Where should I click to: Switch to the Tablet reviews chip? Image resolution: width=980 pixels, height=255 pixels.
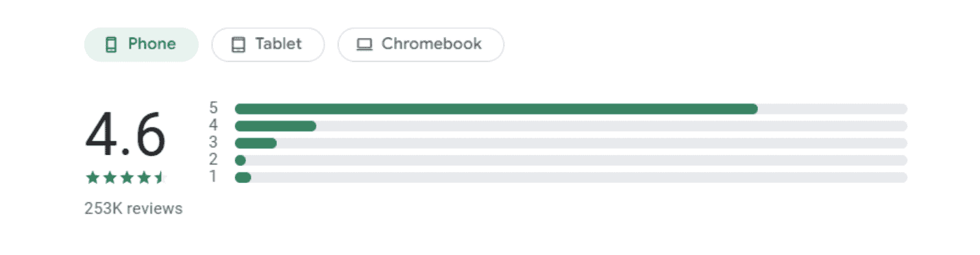[268, 45]
